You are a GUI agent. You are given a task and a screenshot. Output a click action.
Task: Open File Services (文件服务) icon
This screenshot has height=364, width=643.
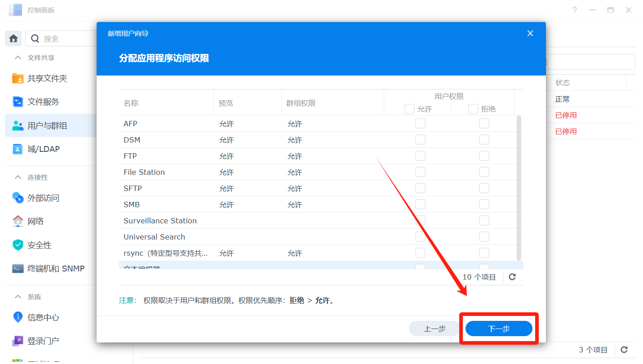point(18,102)
